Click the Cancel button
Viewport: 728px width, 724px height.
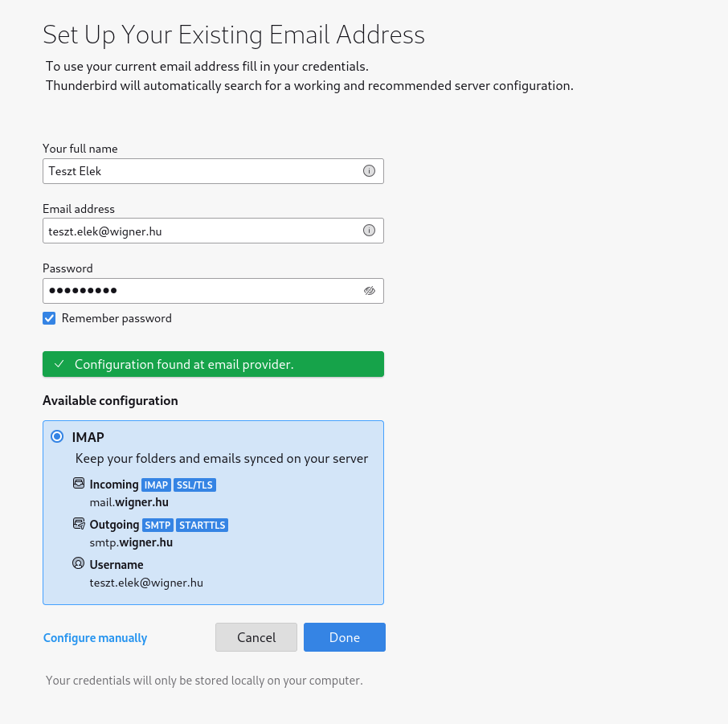[x=256, y=637]
